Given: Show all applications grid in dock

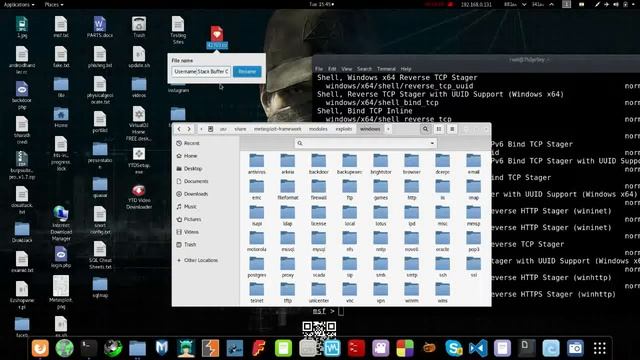Looking at the screenshot, I should click(x=600, y=348).
